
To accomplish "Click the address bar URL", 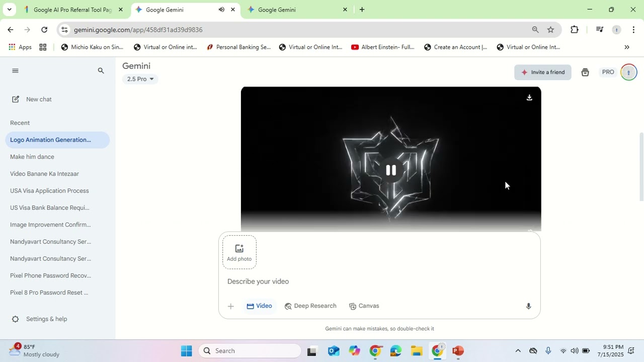I will pyautogui.click(x=138, y=30).
